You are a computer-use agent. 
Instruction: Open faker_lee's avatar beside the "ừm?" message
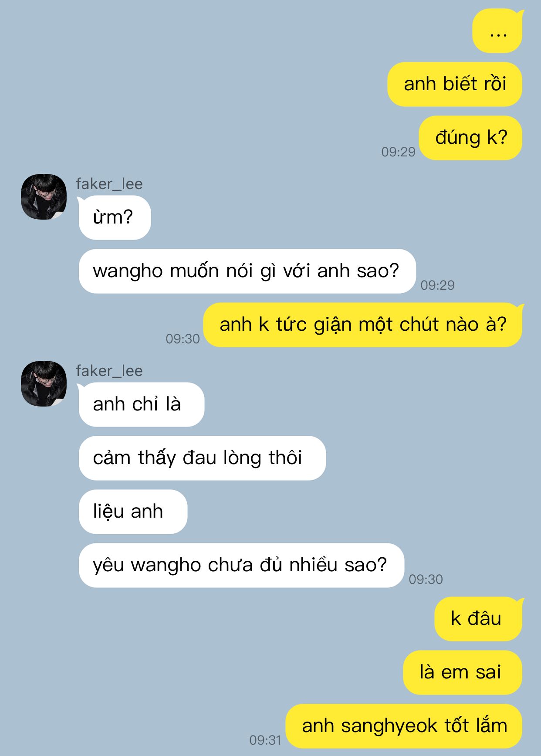click(44, 197)
